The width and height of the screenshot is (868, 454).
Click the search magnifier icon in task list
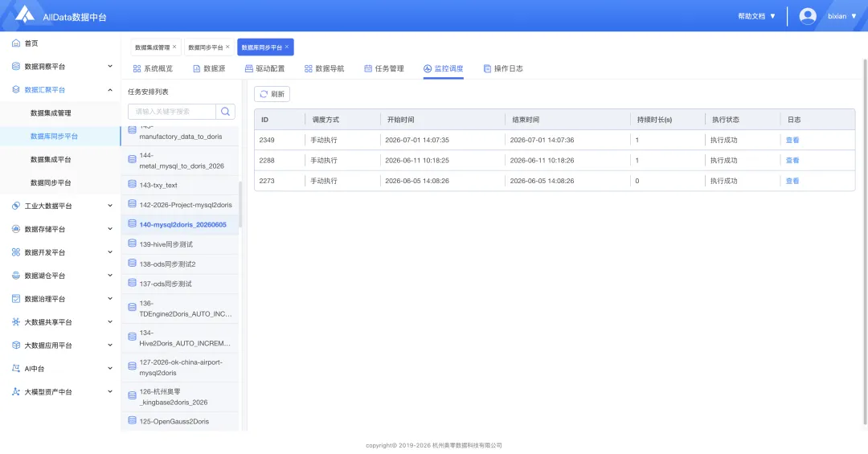[225, 111]
